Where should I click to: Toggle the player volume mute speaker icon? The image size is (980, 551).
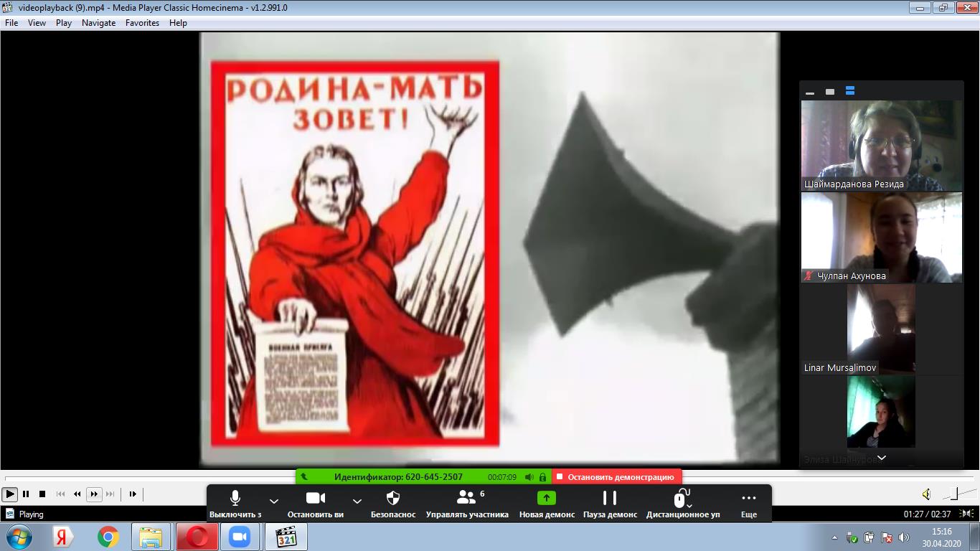(x=926, y=494)
